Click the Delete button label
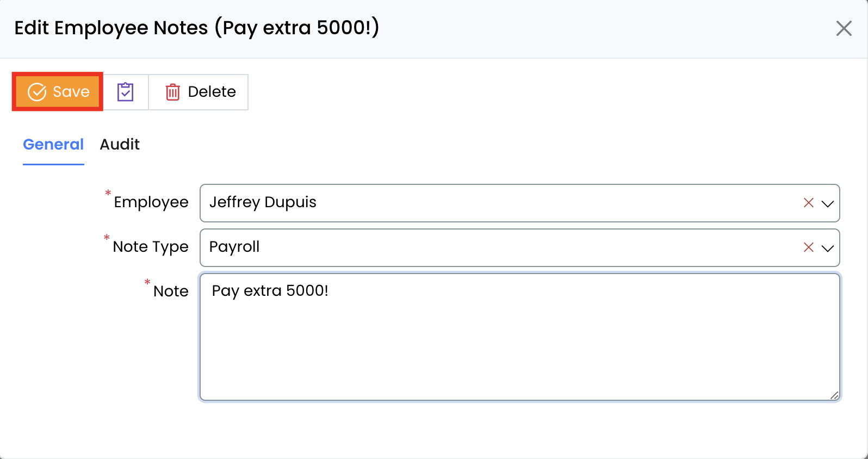The height and width of the screenshot is (459, 868). click(212, 92)
